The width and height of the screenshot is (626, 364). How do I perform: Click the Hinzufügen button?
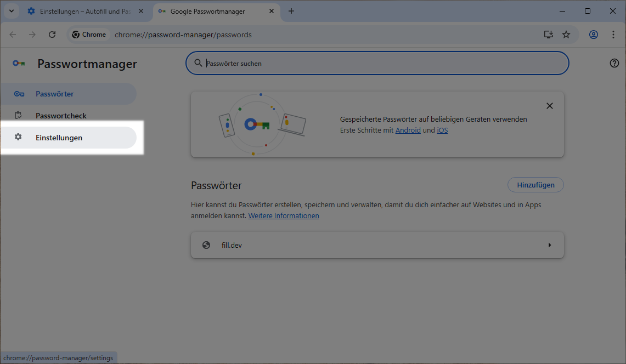tap(536, 185)
